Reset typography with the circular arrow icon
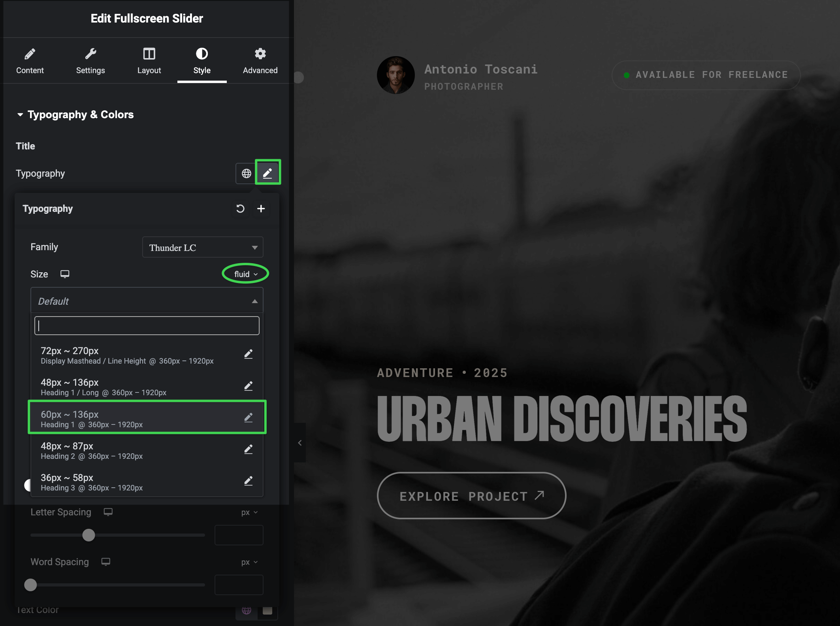840x626 pixels. (x=240, y=209)
